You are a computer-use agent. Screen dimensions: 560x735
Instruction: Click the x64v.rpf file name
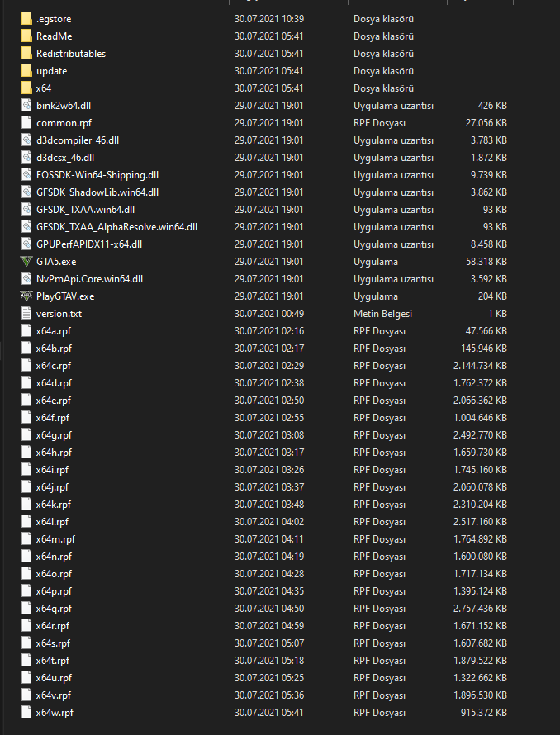[54, 695]
